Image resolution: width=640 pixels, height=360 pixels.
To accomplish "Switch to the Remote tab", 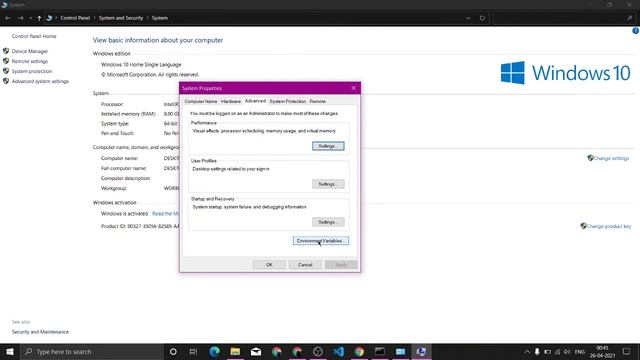I will point(318,101).
